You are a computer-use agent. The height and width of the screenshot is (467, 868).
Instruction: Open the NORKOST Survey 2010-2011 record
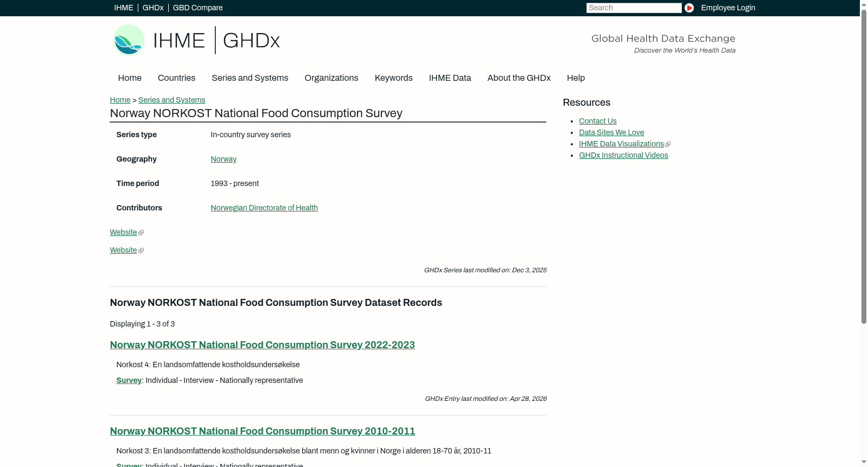[263, 431]
